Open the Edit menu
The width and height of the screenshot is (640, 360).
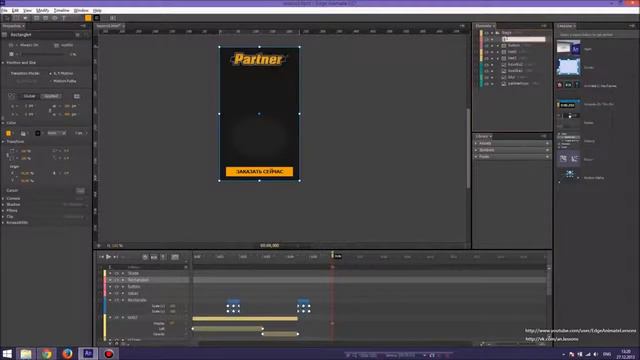click(x=15, y=10)
